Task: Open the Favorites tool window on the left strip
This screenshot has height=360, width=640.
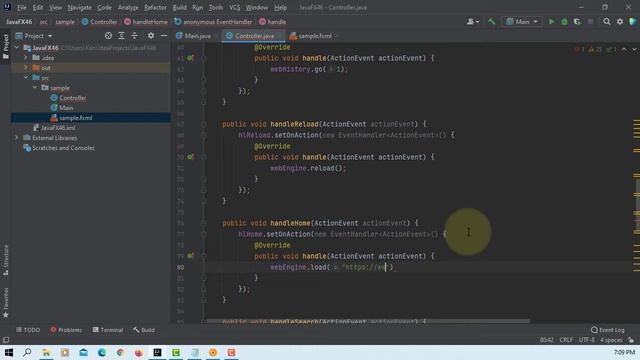Action: point(6,302)
